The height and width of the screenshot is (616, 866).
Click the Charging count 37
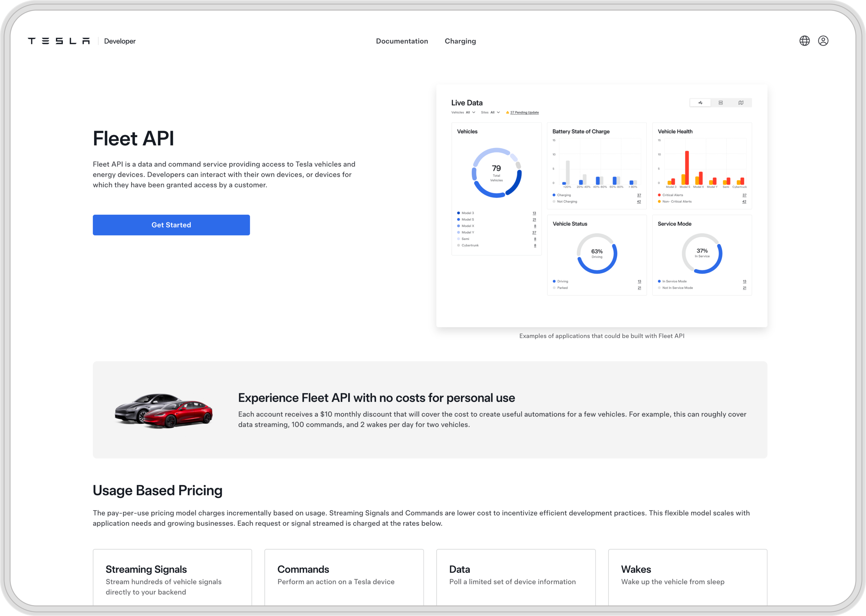(639, 195)
